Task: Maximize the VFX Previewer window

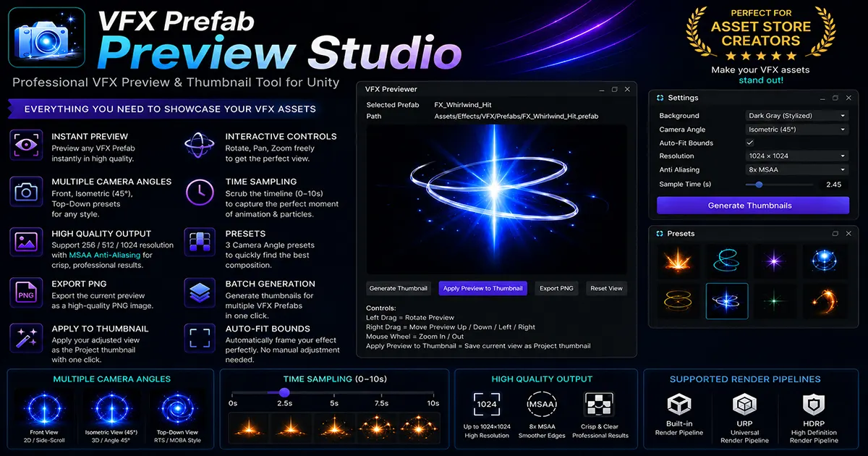Action: (x=614, y=89)
